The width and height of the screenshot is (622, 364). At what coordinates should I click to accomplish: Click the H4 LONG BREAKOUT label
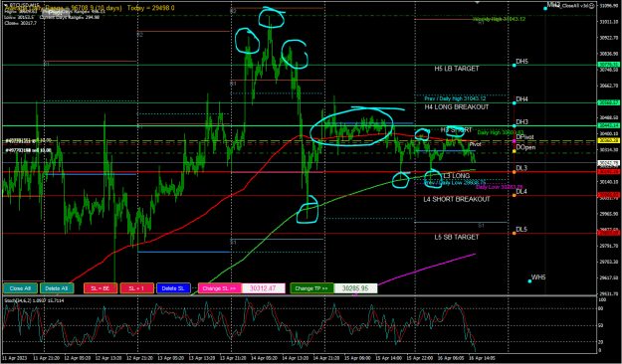coord(457,107)
